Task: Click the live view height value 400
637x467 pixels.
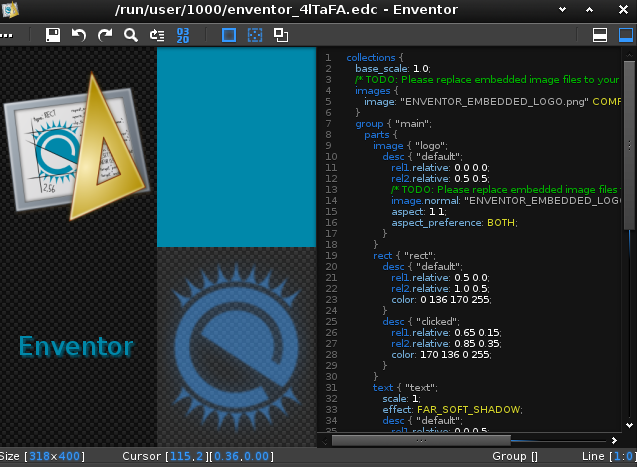Action: point(69,456)
